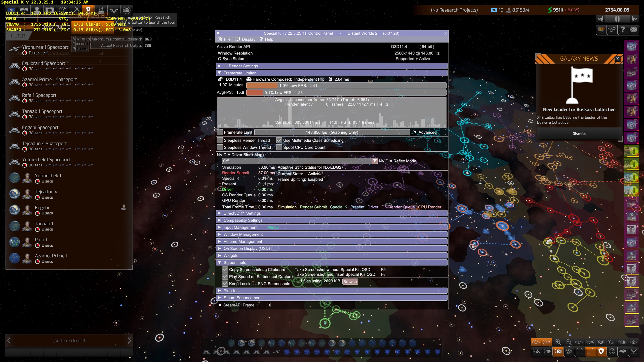Open the NVIDIA Reflex Mode dropdown

(300, 161)
